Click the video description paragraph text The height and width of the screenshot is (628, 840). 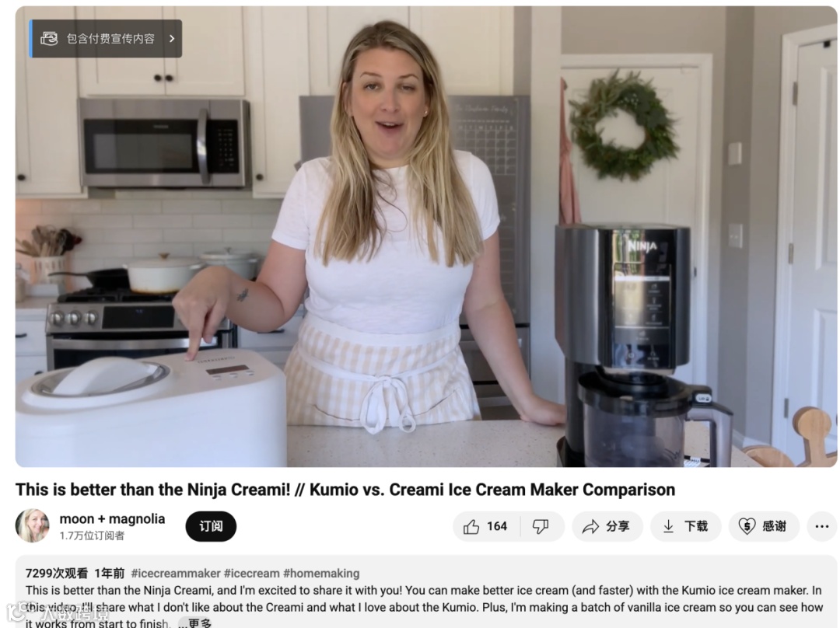tap(424, 607)
